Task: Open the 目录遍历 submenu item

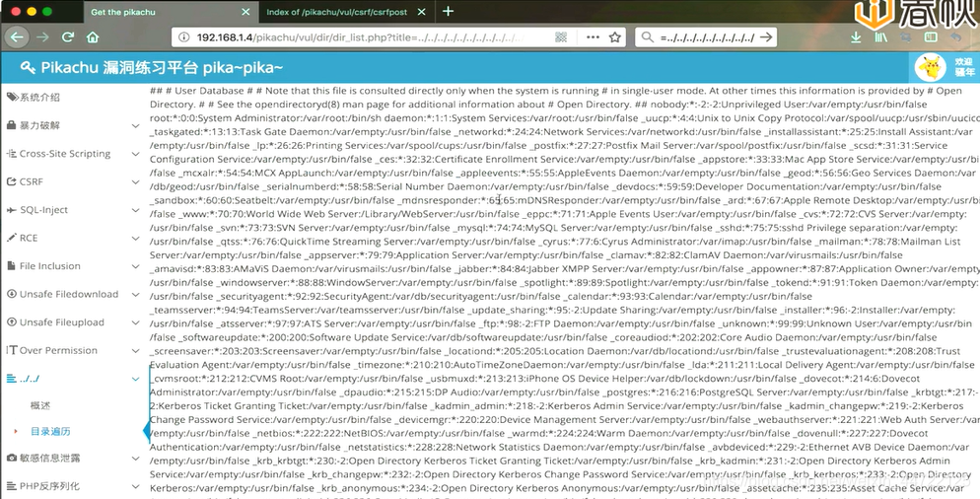Action: click(50, 432)
